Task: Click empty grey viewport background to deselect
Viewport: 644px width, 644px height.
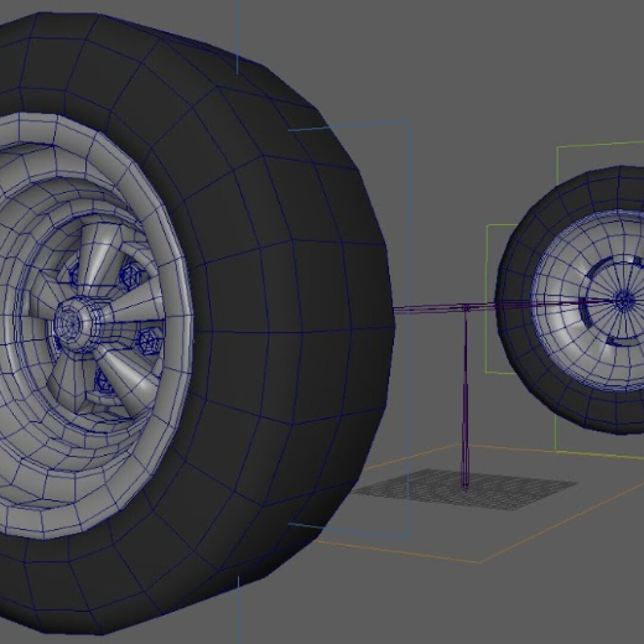Action: click(x=477, y=72)
